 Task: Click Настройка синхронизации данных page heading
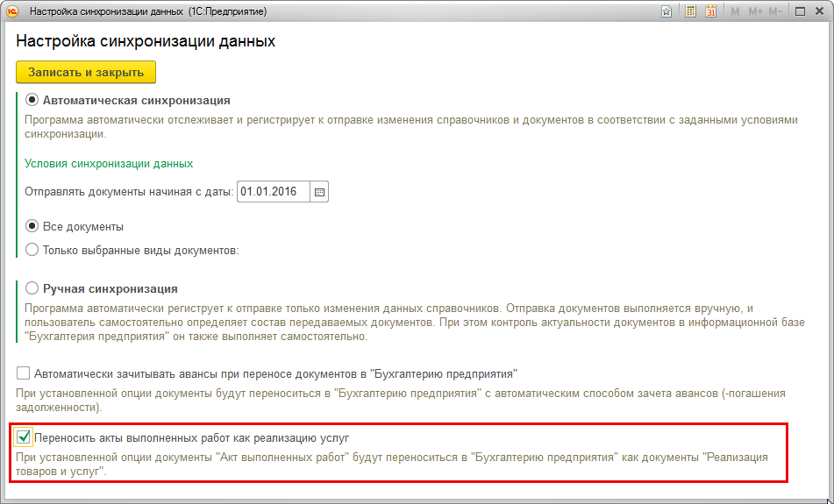[146, 41]
